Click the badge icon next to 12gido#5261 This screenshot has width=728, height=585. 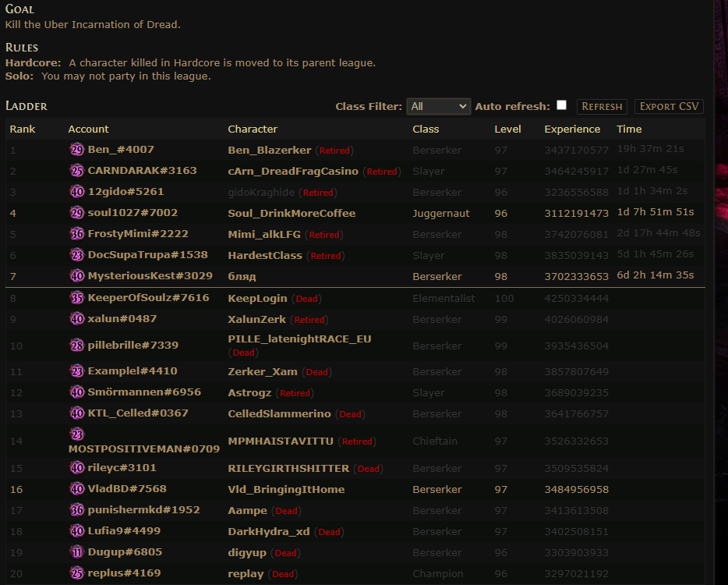coord(76,191)
